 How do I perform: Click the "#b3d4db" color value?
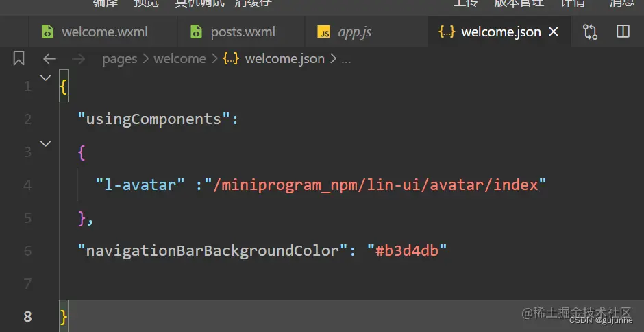tap(406, 250)
